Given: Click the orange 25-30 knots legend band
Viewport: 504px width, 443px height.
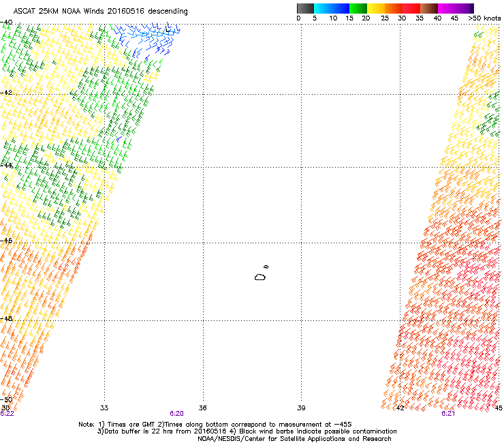Looking at the screenshot, I should click(x=394, y=8).
